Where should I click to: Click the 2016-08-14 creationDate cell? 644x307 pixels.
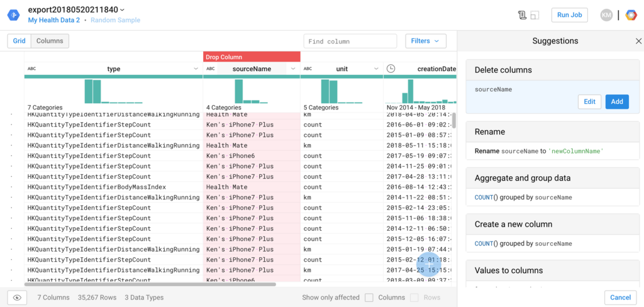click(419, 187)
